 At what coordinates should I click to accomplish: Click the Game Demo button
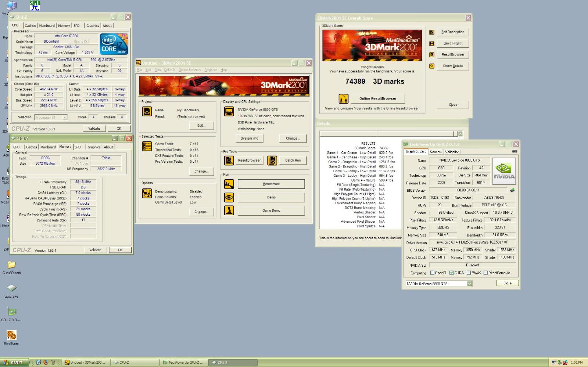click(271, 211)
